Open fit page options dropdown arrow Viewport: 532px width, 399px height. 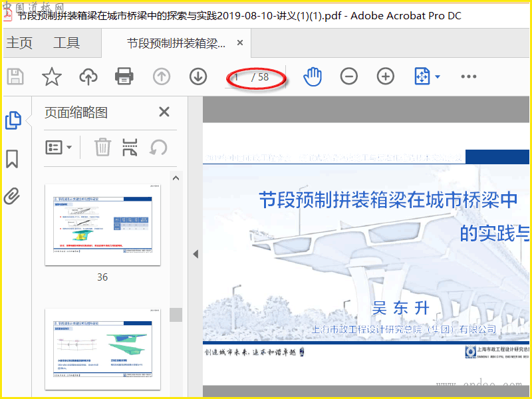coord(438,76)
